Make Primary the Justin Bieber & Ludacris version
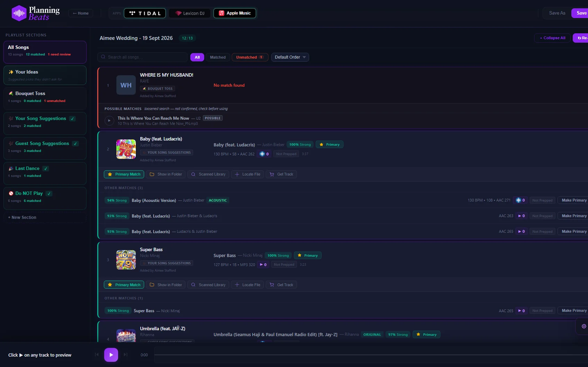The height and width of the screenshot is (367, 588). click(x=573, y=216)
